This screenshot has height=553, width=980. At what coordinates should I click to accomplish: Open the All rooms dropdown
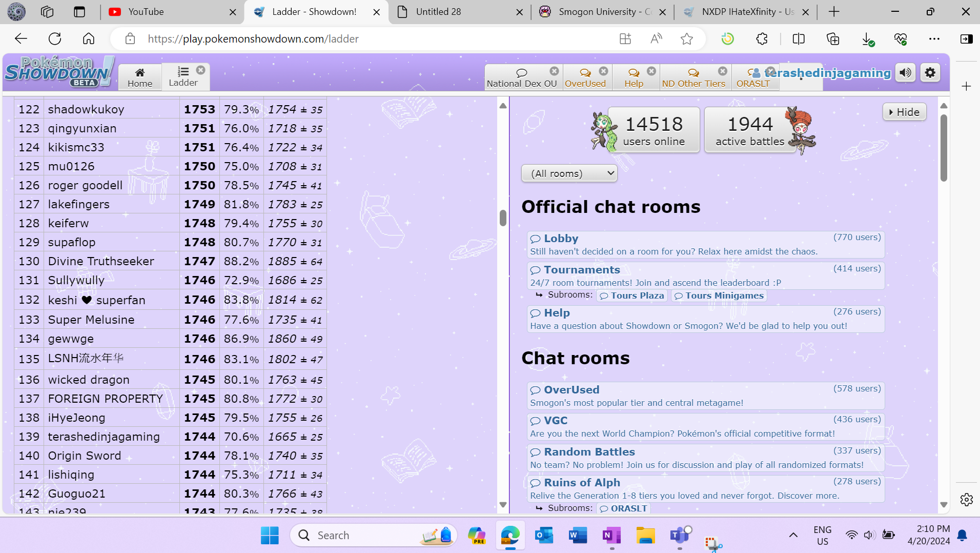569,173
